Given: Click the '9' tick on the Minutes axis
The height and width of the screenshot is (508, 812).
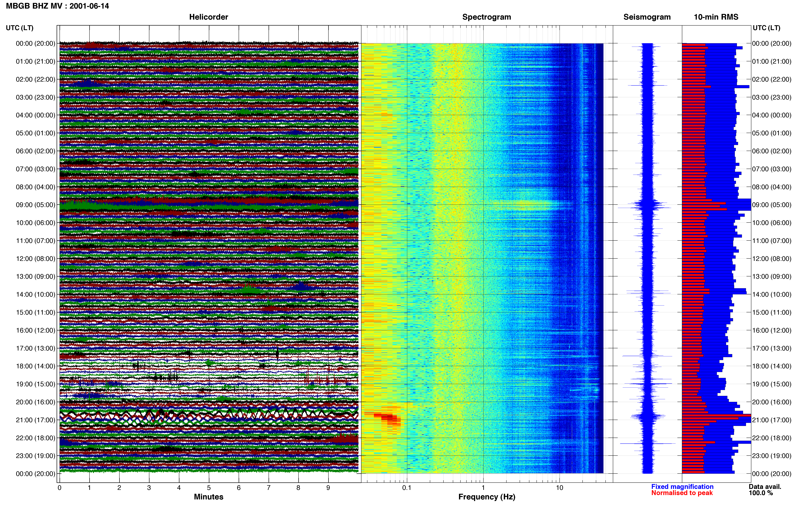Looking at the screenshot, I should click(x=328, y=488).
